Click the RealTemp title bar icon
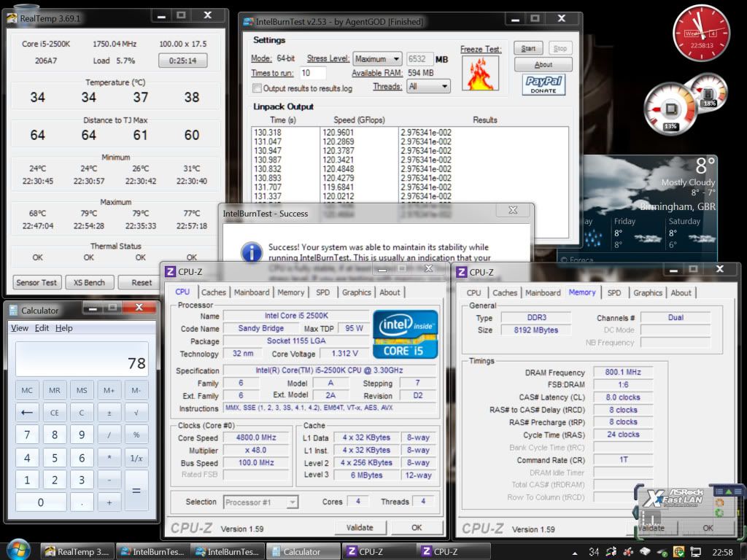 [x=12, y=18]
